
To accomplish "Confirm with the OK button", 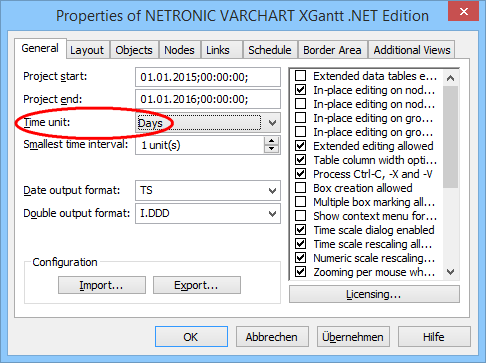I will 191,337.
